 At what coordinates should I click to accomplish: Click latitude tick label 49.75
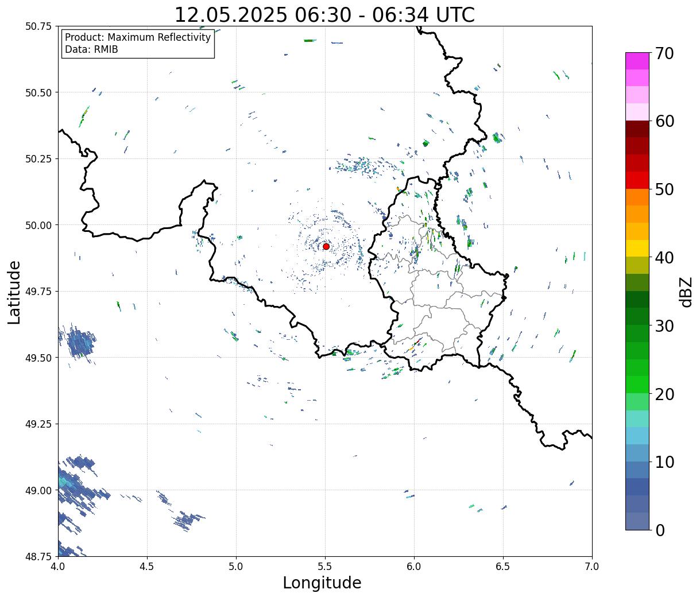(x=38, y=292)
